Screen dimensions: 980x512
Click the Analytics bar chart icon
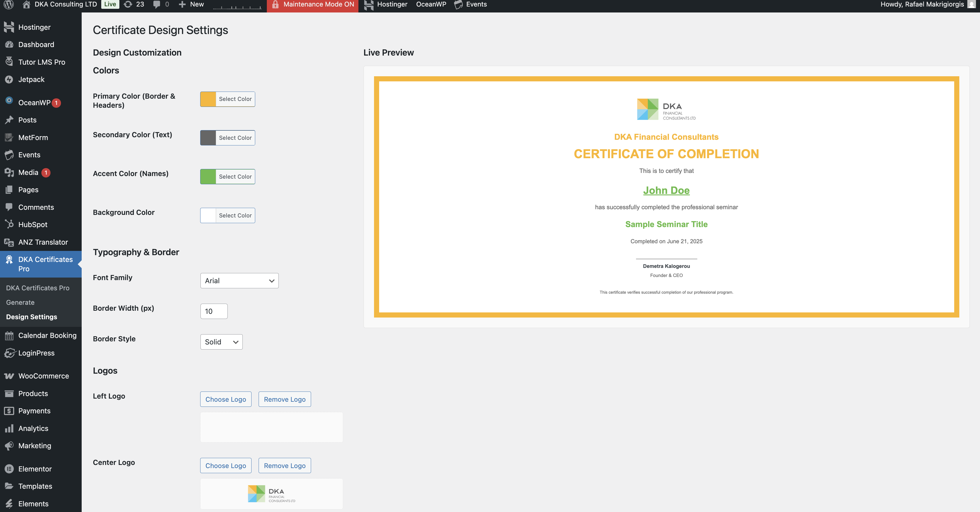coord(9,428)
